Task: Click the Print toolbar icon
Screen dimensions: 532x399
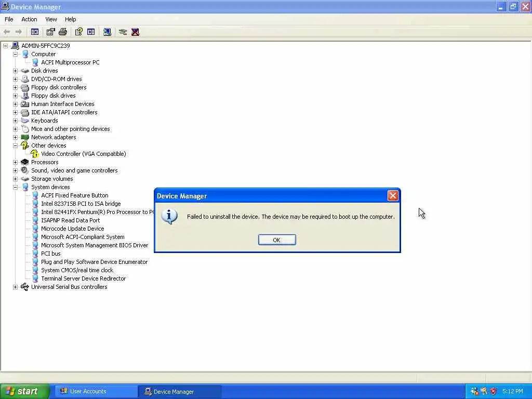Action: (x=63, y=32)
